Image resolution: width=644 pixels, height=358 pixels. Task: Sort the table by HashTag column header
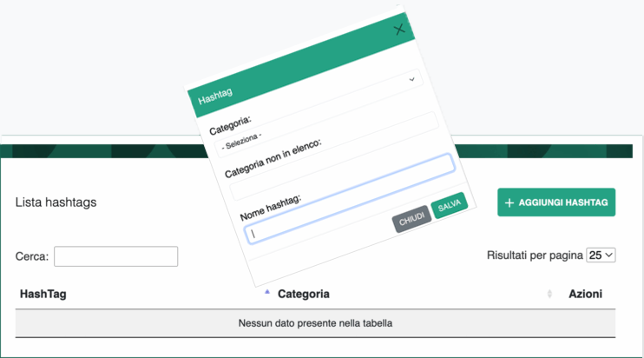coord(43,295)
